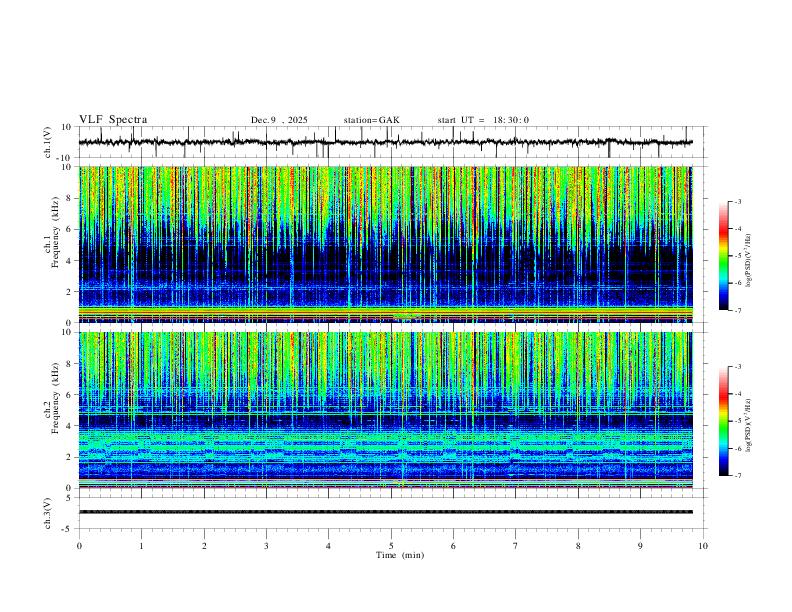Click the time axis tick label "6"
The image size is (792, 612).
click(x=454, y=546)
